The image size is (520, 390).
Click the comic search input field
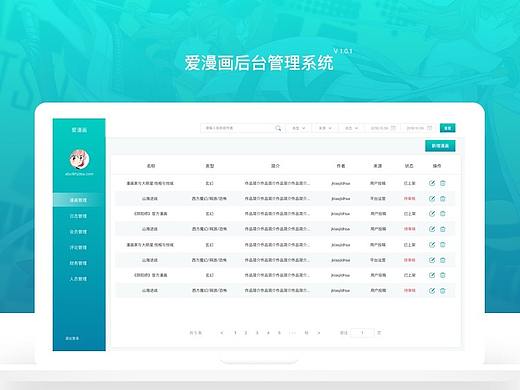point(242,128)
